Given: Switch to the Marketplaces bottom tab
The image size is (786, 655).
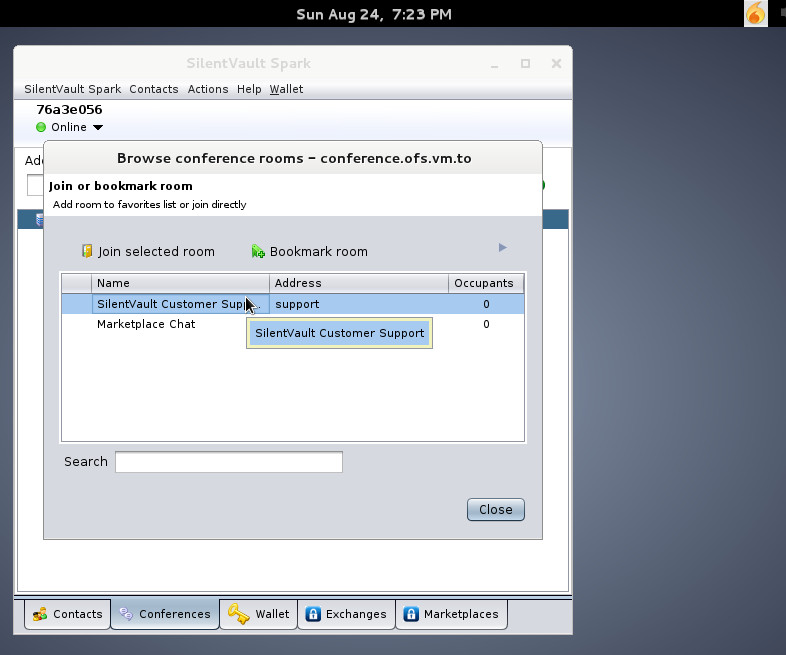Looking at the screenshot, I should click(x=452, y=614).
